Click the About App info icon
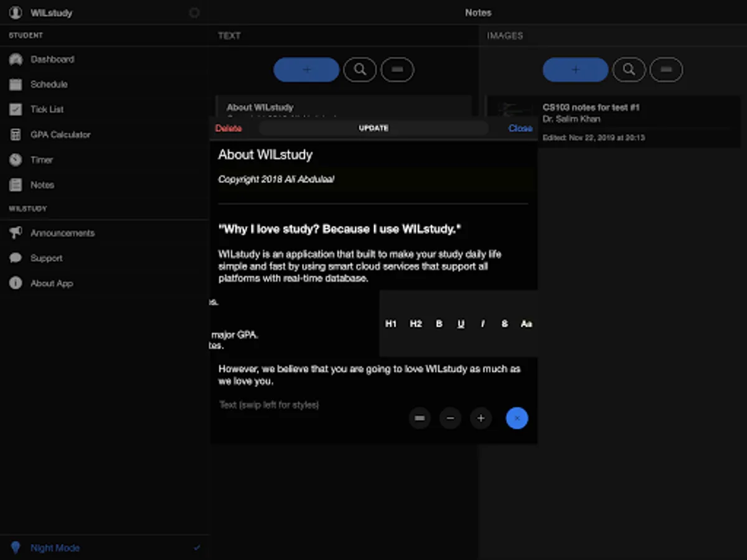 coord(16,283)
